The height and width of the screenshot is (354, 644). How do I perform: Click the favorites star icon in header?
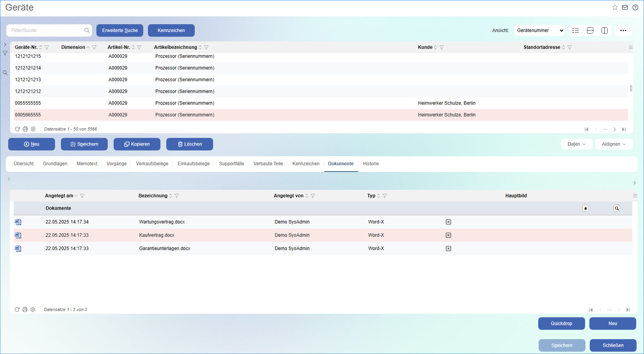pos(615,7)
